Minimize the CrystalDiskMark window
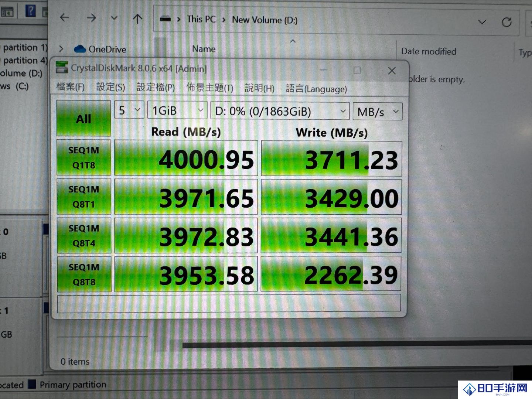 coord(324,69)
